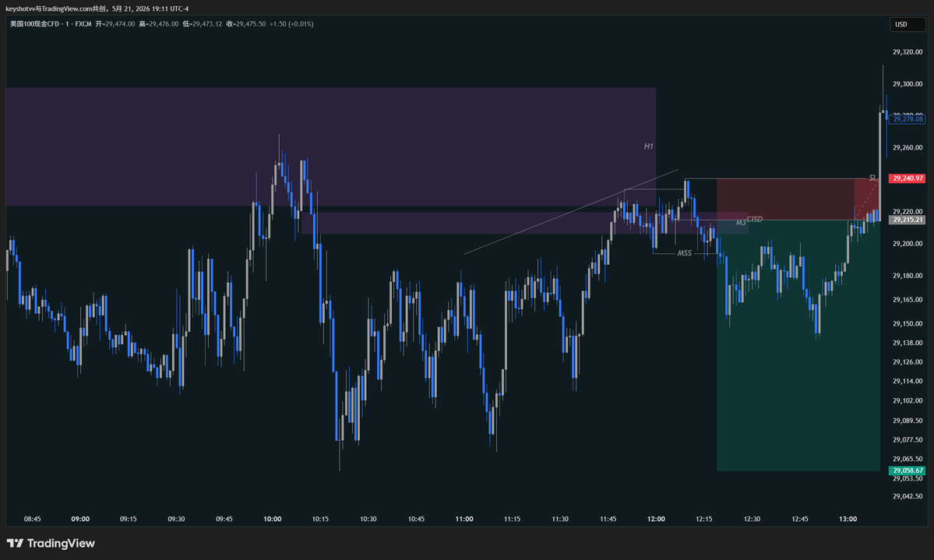Image resolution: width=934 pixels, height=560 pixels.
Task: Click the TradingView logo at bottom left
Action: (x=51, y=544)
